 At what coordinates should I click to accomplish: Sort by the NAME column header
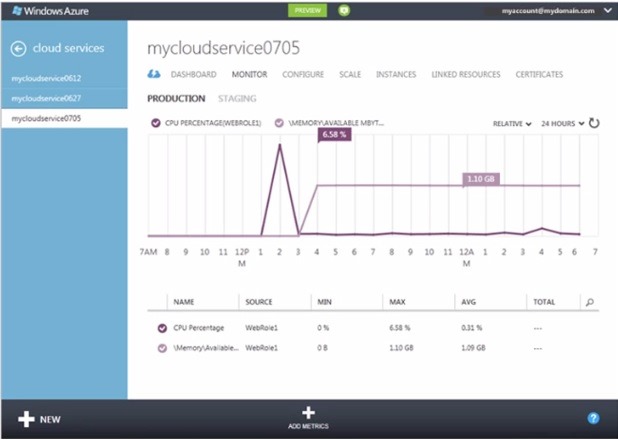tap(184, 302)
